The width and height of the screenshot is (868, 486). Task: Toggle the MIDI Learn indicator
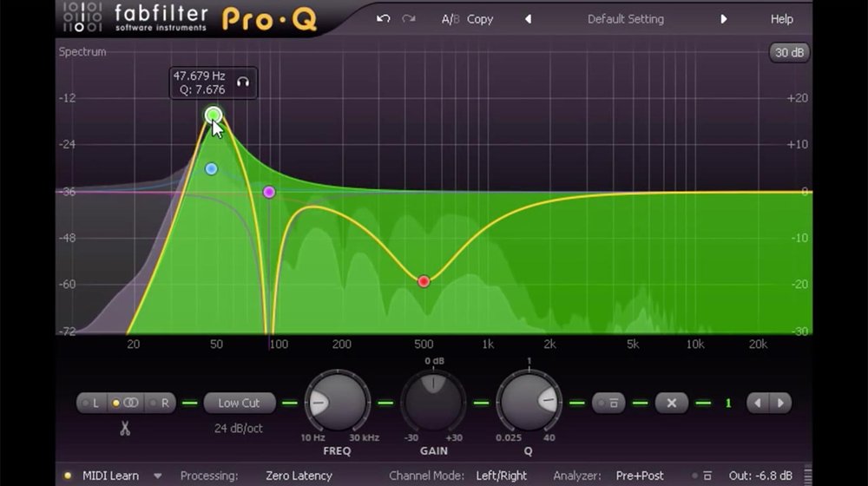click(x=68, y=476)
